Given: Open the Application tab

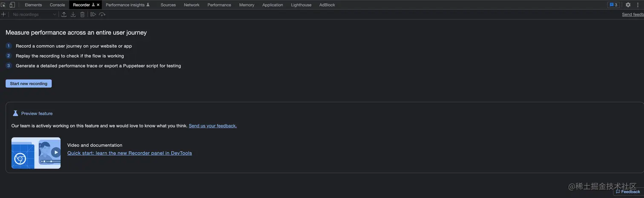Looking at the screenshot, I should [273, 5].
